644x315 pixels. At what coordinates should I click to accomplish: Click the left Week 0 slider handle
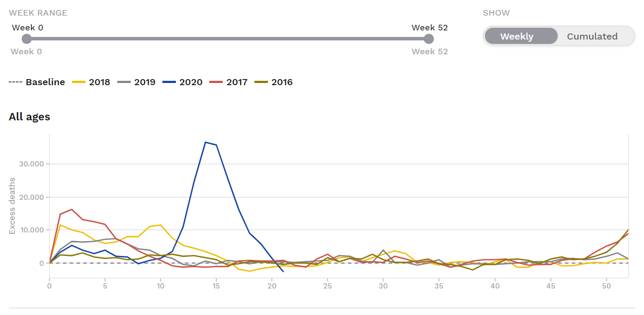click(27, 39)
